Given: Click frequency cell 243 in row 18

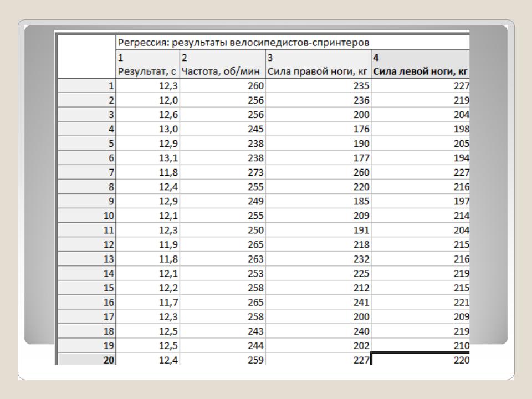Looking at the screenshot, I should coord(223,331).
